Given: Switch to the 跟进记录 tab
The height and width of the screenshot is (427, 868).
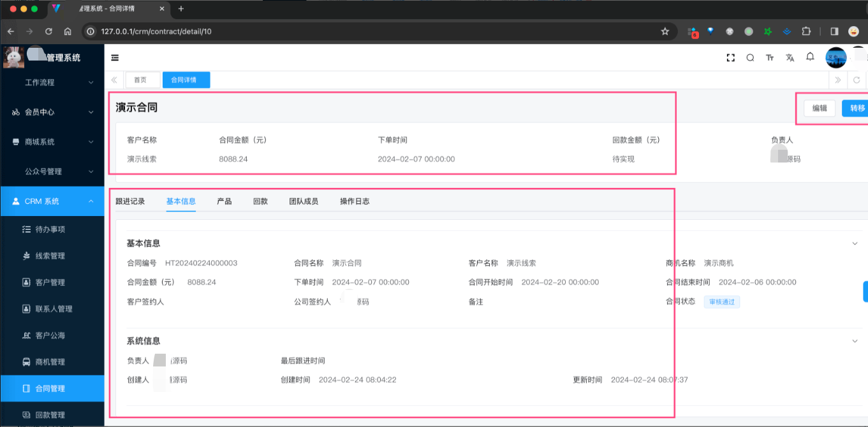Looking at the screenshot, I should pos(130,201).
